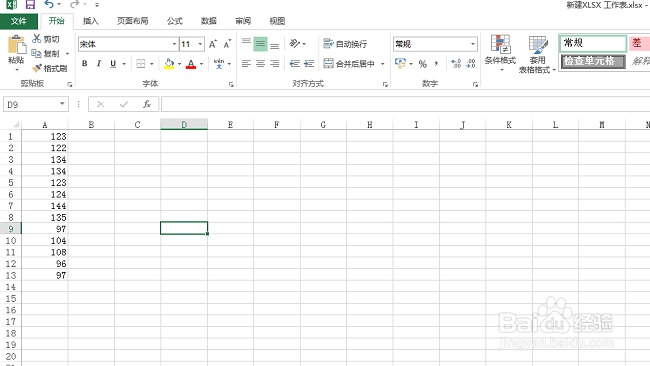
Task: Apply the 差 cell style
Action: [x=639, y=43]
